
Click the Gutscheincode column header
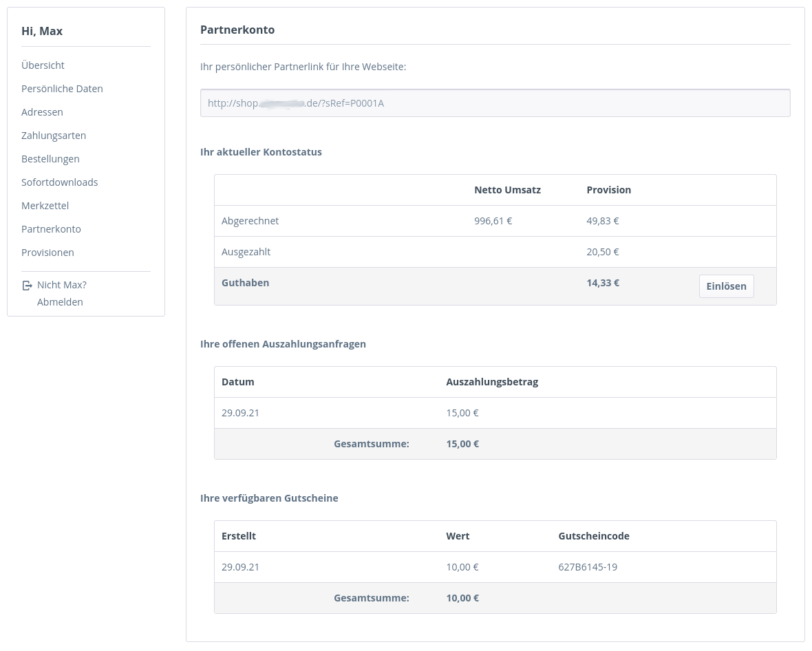pos(593,536)
